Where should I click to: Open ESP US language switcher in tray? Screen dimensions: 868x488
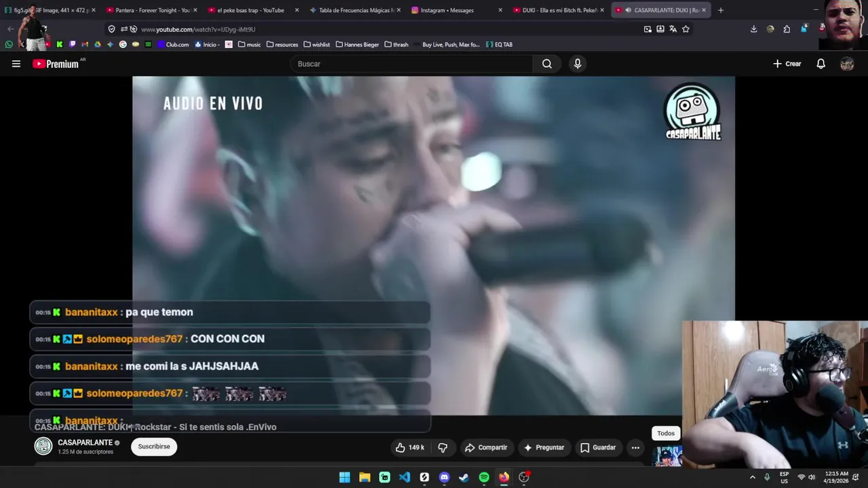coord(784,477)
